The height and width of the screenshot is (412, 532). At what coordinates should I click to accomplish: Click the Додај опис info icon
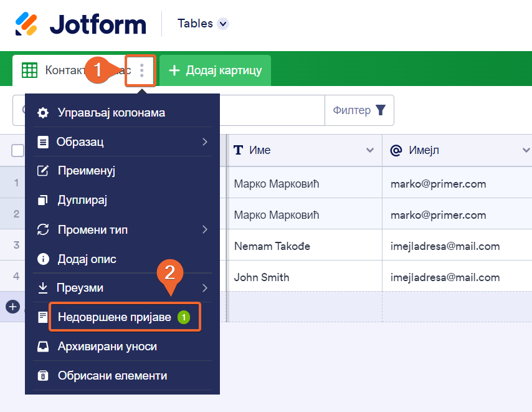[43, 259]
